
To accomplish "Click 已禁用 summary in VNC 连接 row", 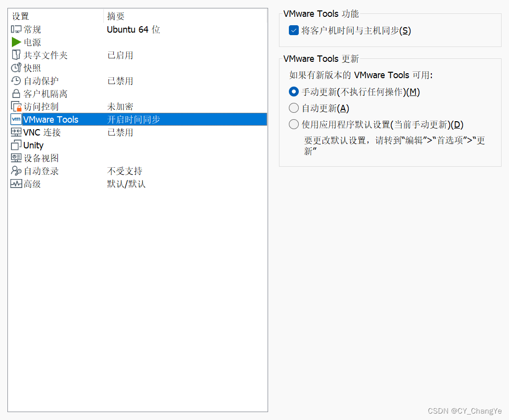I will click(x=120, y=132).
